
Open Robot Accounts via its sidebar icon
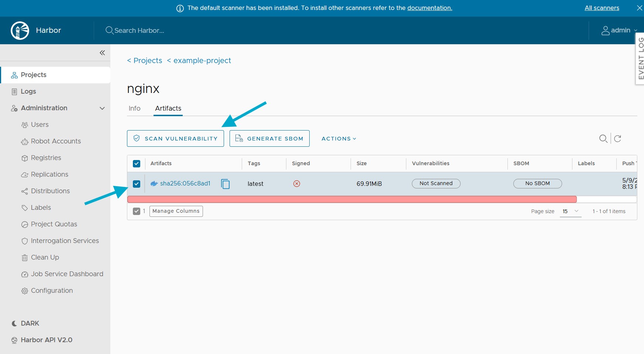[x=24, y=141]
